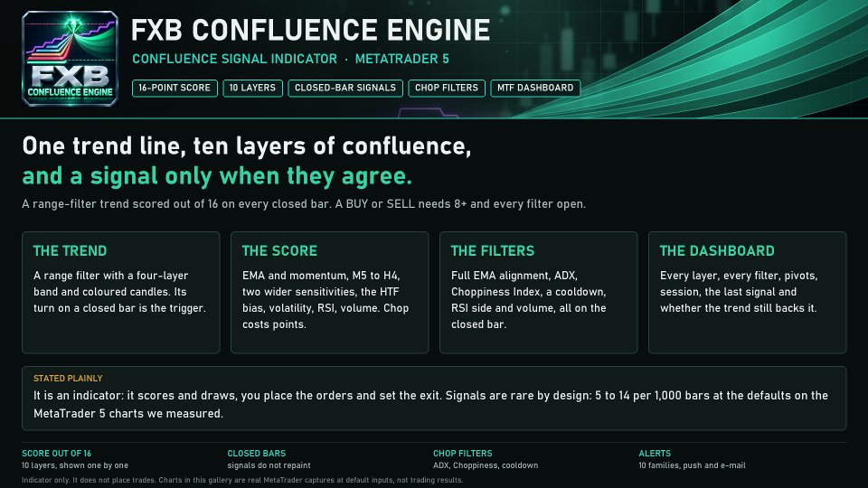
Task: Click disclaimer 'Indicator only. It does not place trades.'
Action: click(x=89, y=480)
